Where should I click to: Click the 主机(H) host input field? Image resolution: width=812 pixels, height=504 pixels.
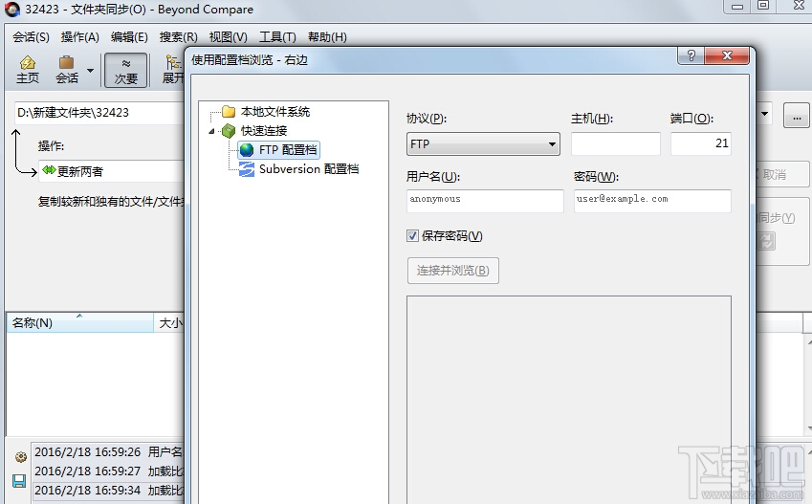(x=616, y=143)
